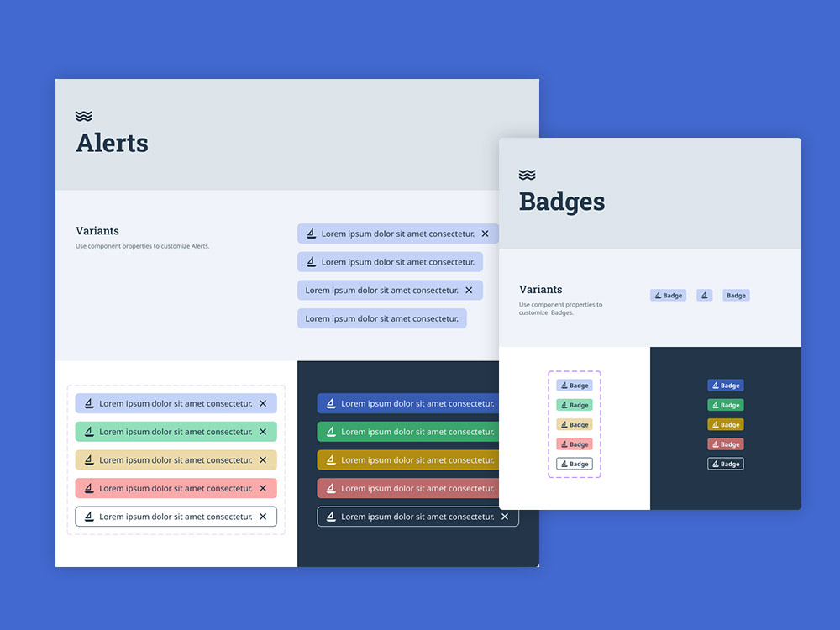Viewport: 840px width, 630px height.
Task: Close the outlined alert in dark panel
Action: 505,517
